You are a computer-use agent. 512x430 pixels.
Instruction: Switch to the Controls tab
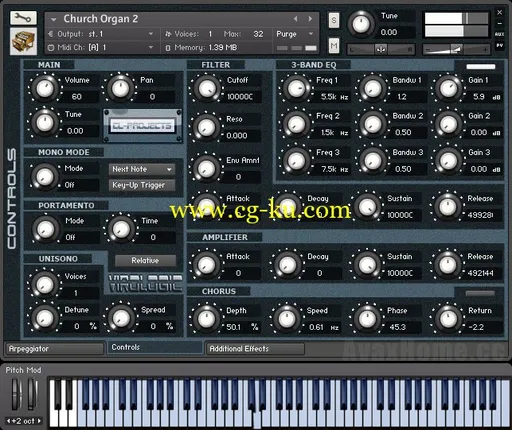point(155,347)
